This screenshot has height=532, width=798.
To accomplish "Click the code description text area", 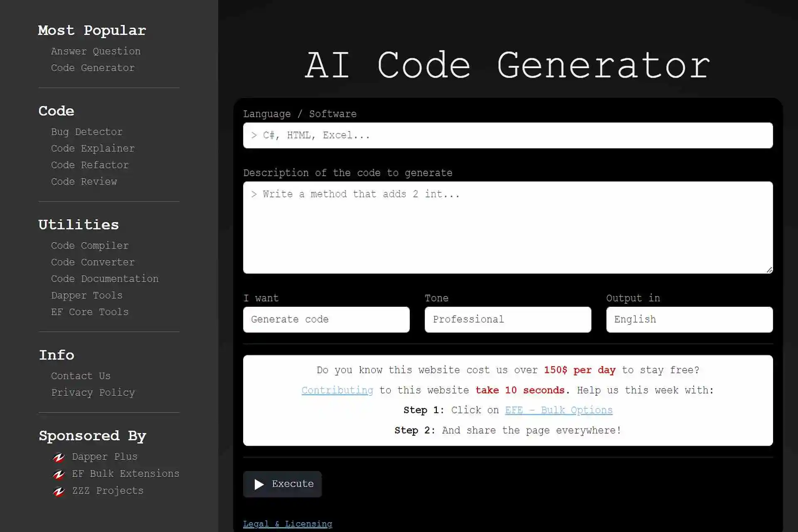I will point(508,227).
